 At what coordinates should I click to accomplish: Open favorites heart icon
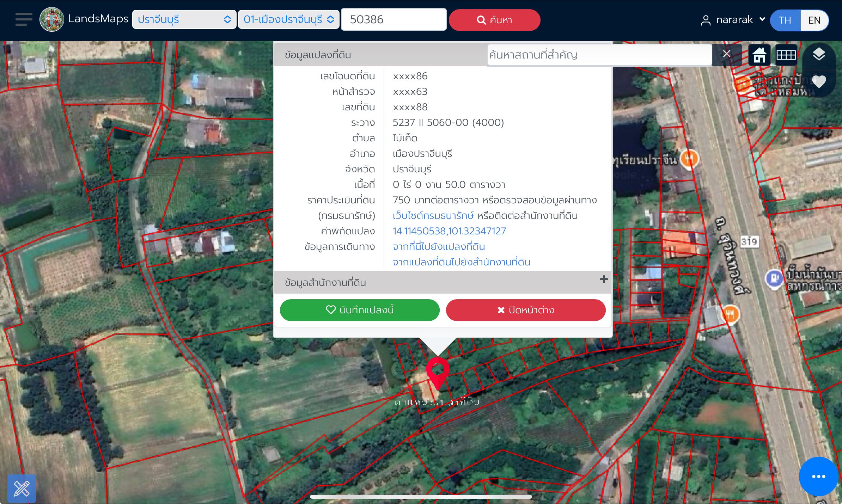pos(819,82)
